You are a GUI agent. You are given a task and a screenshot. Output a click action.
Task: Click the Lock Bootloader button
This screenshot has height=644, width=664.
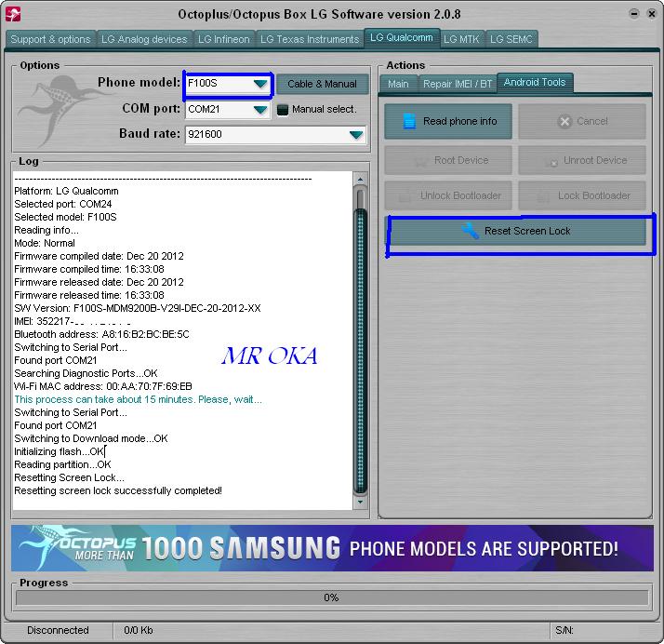582,195
